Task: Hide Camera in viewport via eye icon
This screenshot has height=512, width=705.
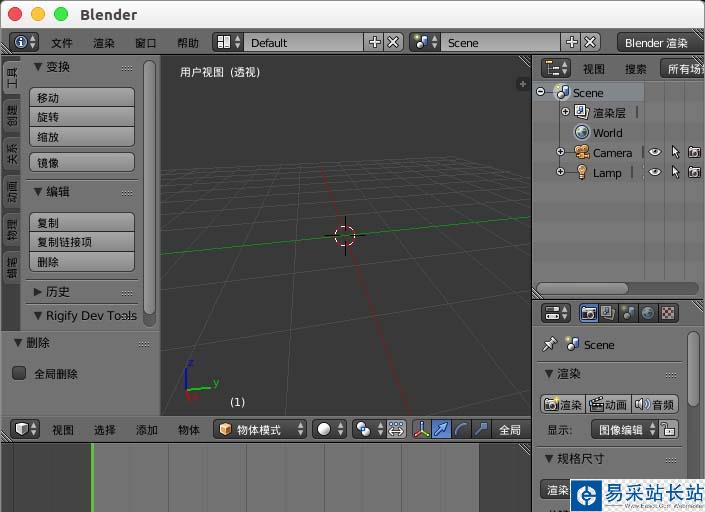Action: pos(655,152)
